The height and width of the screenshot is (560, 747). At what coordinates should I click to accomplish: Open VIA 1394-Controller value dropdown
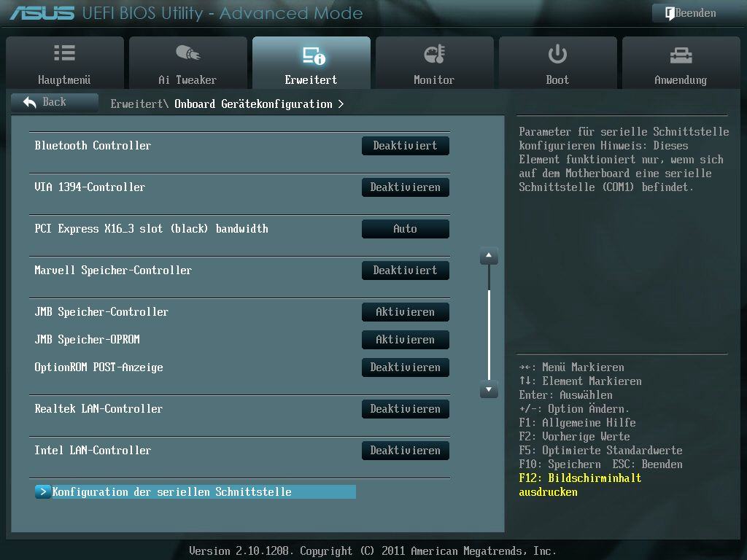pyautogui.click(x=405, y=187)
